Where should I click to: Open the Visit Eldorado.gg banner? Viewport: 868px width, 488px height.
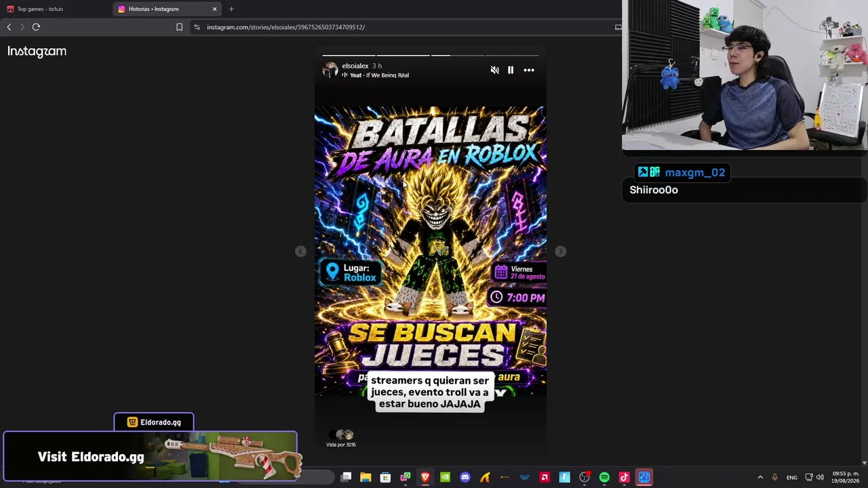[150, 456]
